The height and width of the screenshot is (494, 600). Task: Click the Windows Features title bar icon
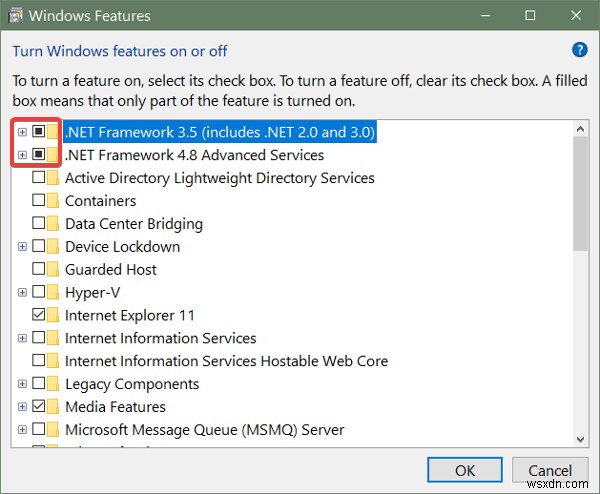click(14, 16)
